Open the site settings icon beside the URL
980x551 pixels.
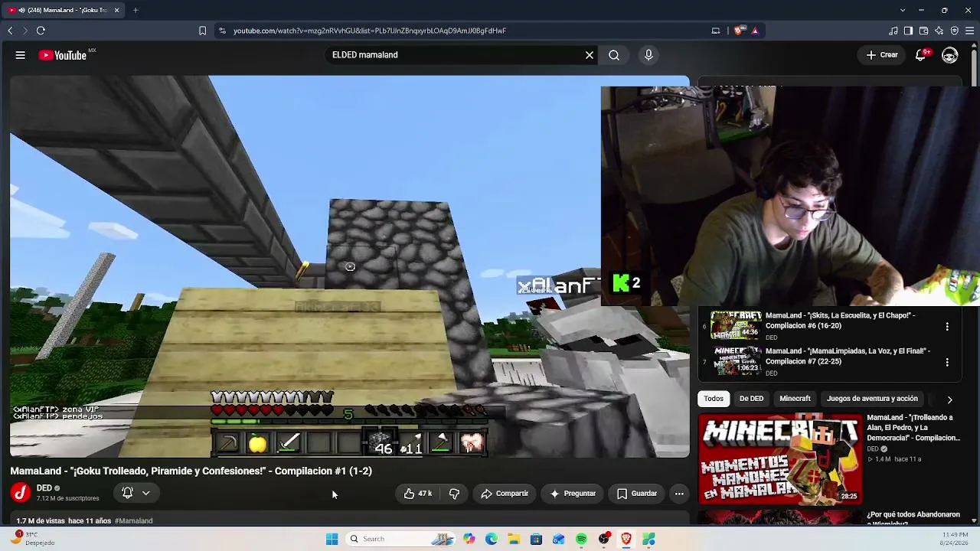click(222, 31)
